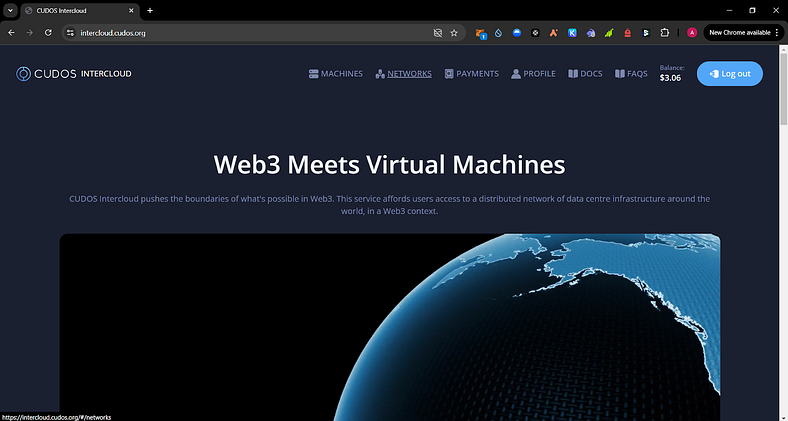
Task: Open the MetaMask fox extension
Action: coord(480,33)
